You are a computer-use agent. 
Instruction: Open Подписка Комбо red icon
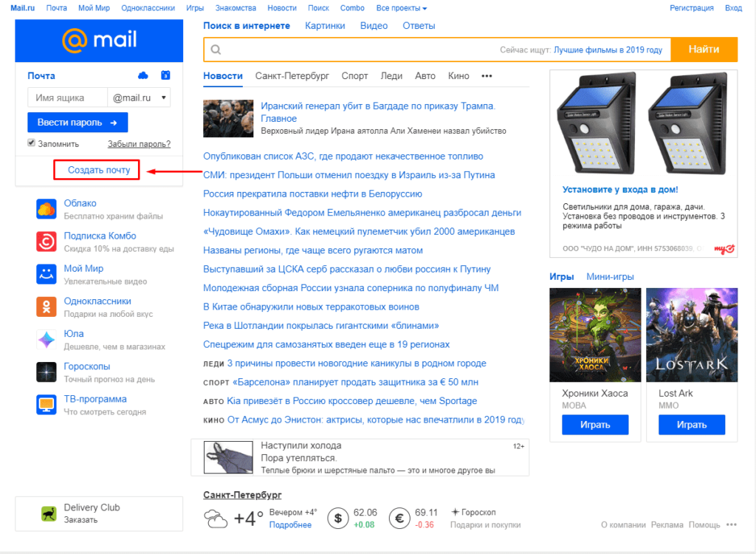[47, 242]
